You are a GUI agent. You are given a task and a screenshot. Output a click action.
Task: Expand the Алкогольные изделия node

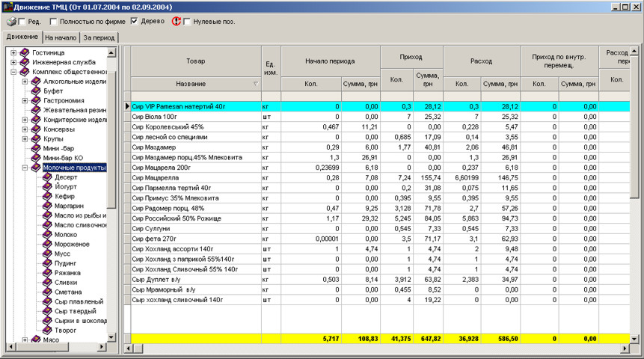25,81
